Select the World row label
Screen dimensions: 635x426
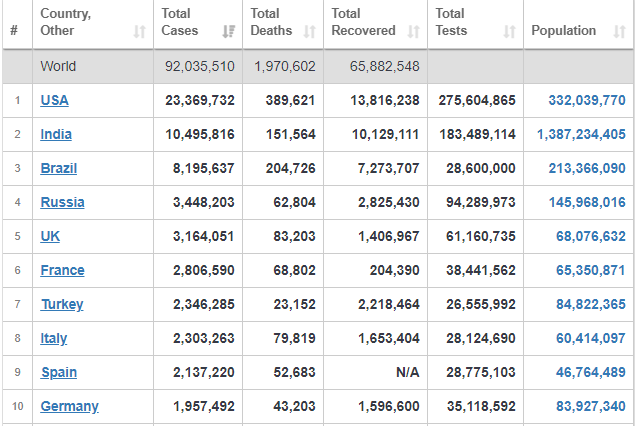point(58,66)
